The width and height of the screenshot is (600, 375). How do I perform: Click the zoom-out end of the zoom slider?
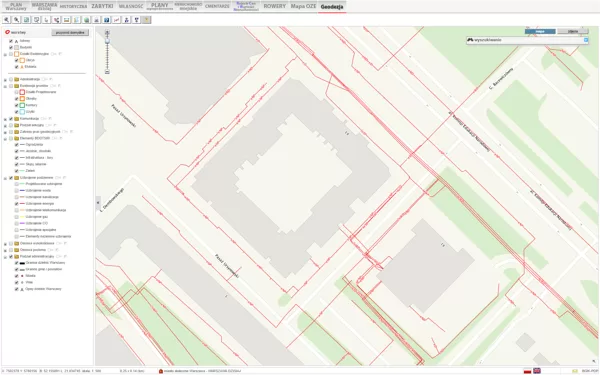point(107,72)
